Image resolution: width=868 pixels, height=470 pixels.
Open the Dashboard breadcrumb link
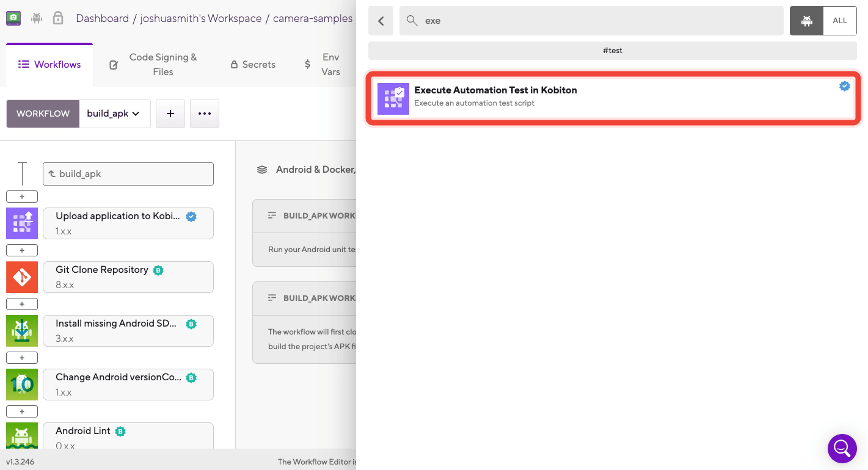pos(102,18)
